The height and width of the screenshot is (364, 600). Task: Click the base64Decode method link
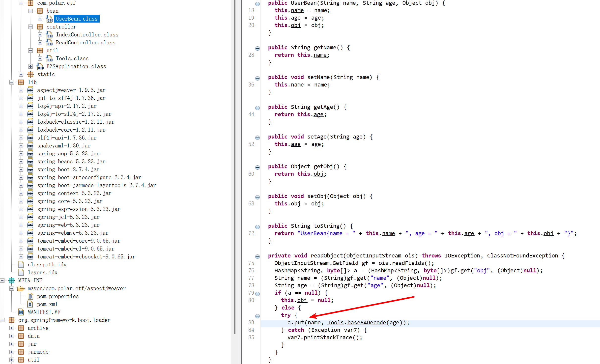(x=367, y=323)
